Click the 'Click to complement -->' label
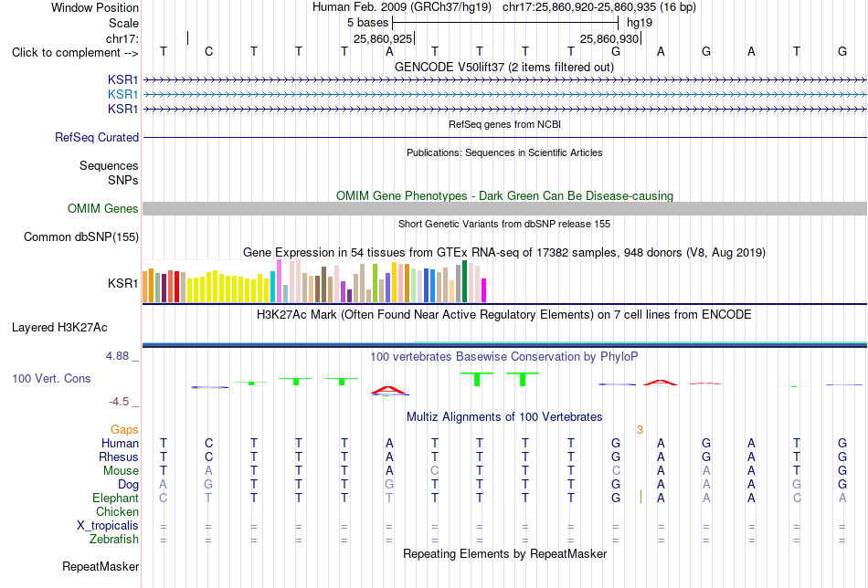The width and height of the screenshot is (868, 588). point(75,53)
